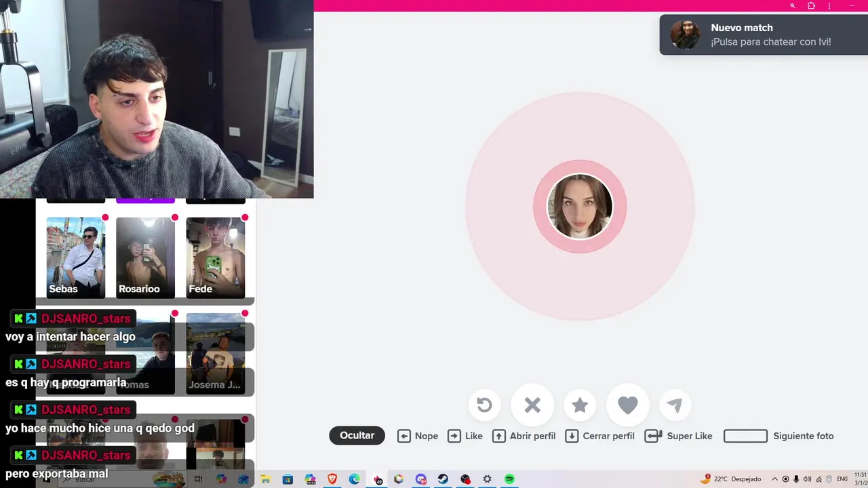Open Settings gear on the taskbar
The image size is (868, 488).
click(487, 479)
